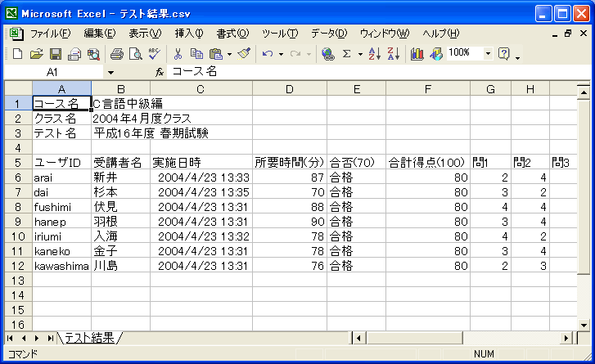Insert hyperlink with the globe icon

[327, 54]
